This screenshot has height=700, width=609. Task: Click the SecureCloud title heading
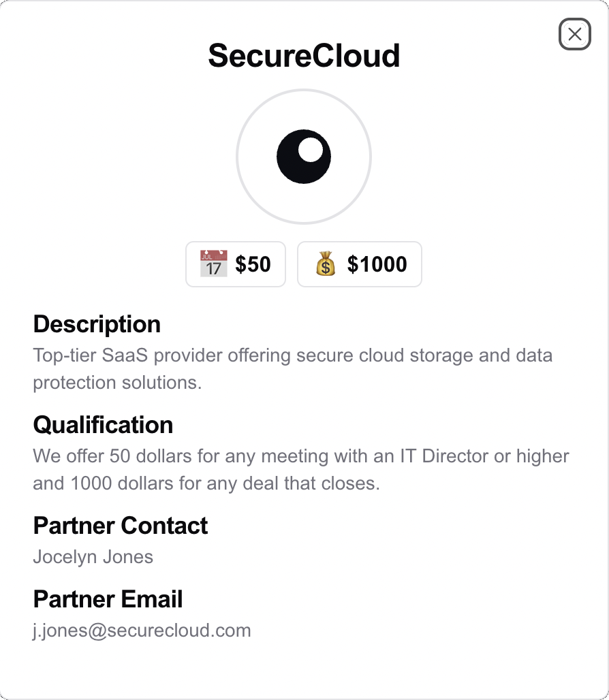pos(304,56)
